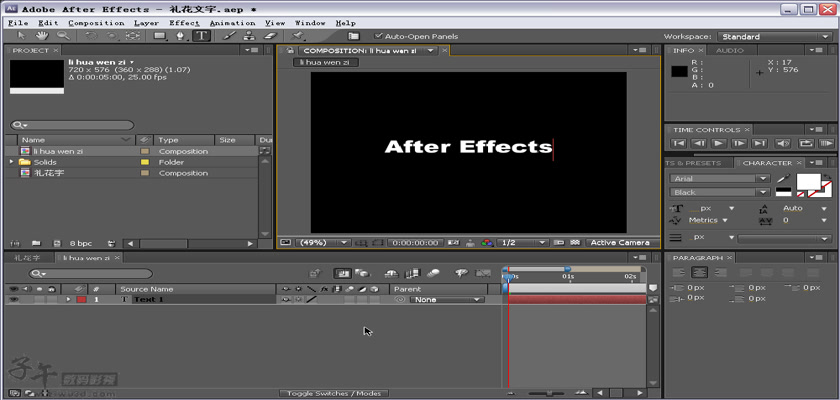Open the 1/2 resolution dropdown
The height and width of the screenshot is (400, 840).
tap(522, 243)
